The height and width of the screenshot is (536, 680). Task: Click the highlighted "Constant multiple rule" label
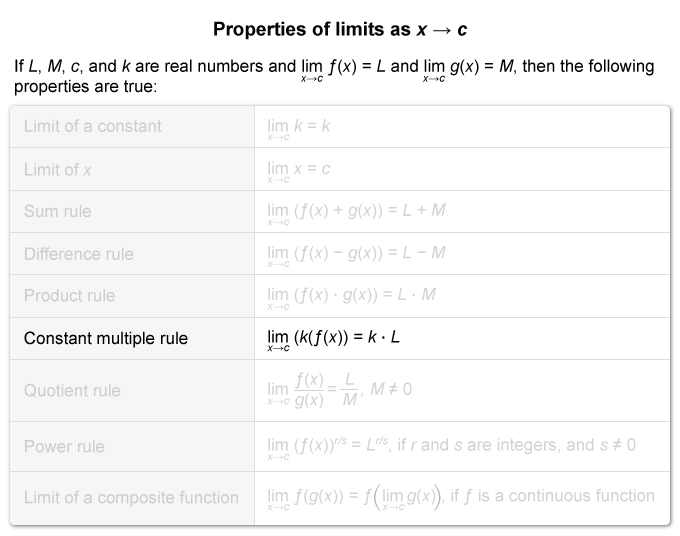click(106, 339)
